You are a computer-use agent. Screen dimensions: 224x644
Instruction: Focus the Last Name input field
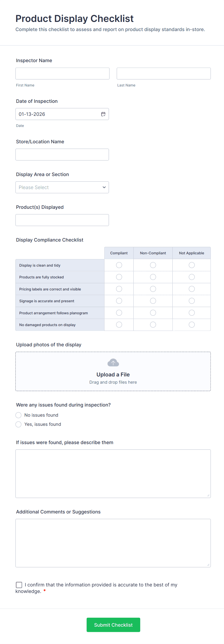(x=164, y=73)
